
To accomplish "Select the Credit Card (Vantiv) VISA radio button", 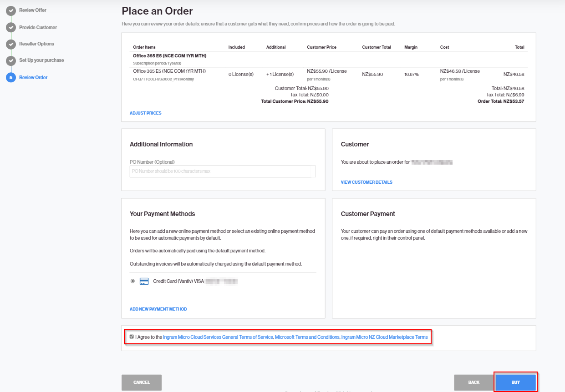I will tap(132, 281).
